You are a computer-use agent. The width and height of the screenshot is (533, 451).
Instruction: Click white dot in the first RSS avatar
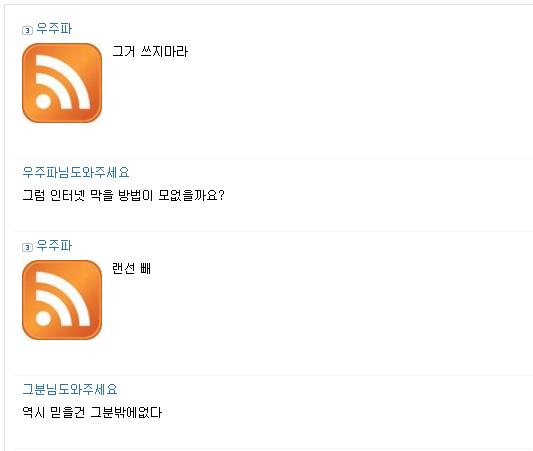pyautogui.click(x=43, y=101)
